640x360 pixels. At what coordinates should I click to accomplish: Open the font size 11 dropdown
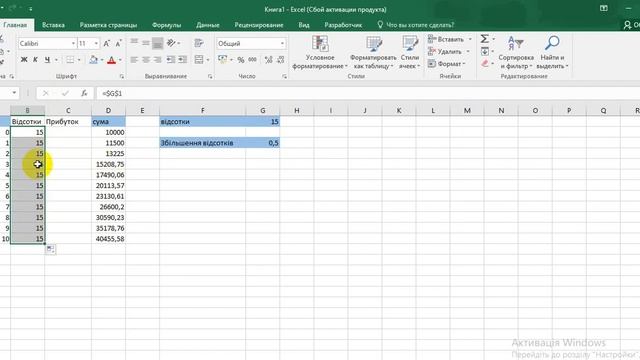96,43
